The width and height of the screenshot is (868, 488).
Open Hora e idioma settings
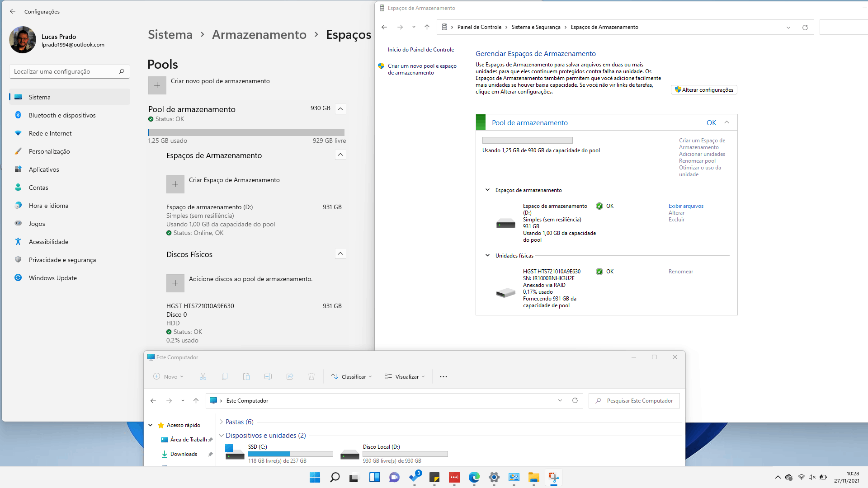pos(70,206)
